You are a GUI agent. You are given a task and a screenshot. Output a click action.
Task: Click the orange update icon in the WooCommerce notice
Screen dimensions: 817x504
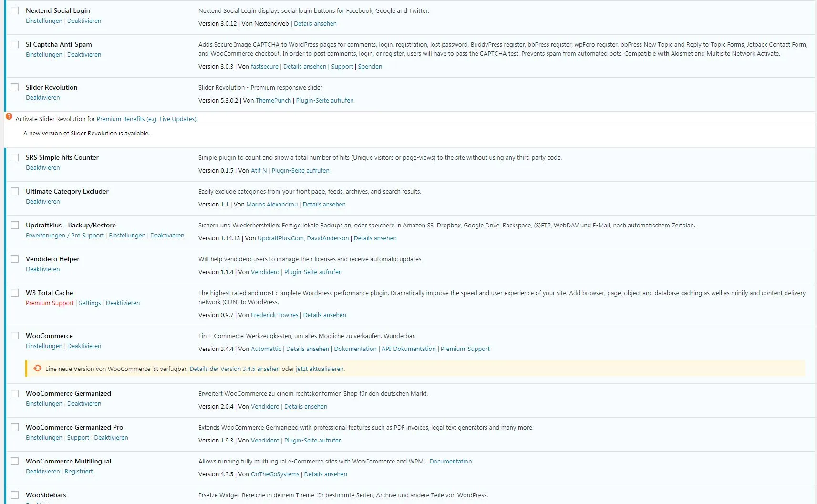38,368
